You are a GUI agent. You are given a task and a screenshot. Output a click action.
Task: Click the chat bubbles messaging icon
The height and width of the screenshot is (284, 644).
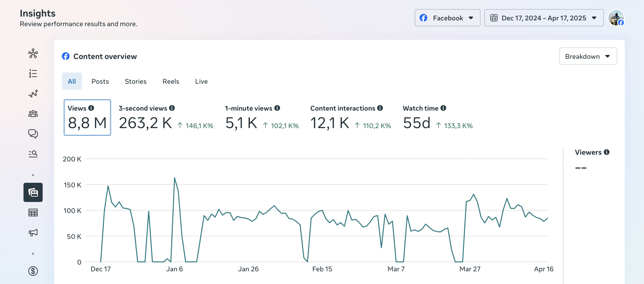(x=33, y=134)
